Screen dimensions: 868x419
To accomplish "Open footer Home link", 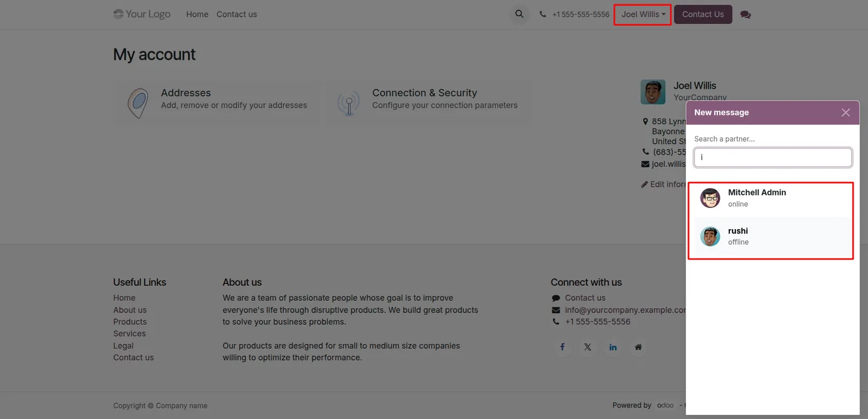I will [x=124, y=298].
